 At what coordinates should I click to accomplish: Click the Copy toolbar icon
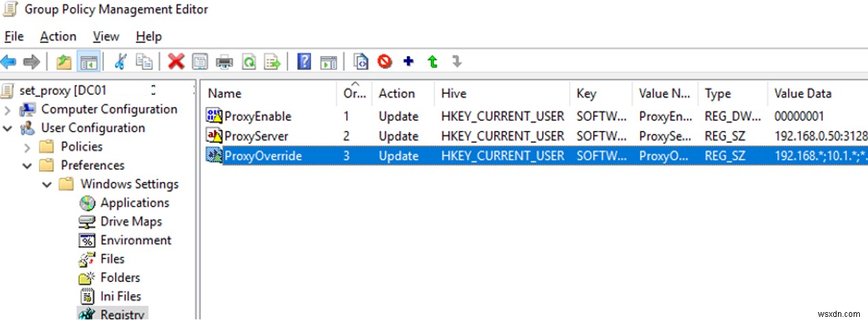(144, 62)
